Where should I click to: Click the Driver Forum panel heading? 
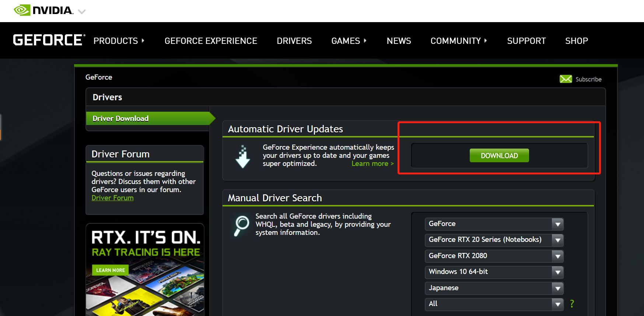pos(120,154)
